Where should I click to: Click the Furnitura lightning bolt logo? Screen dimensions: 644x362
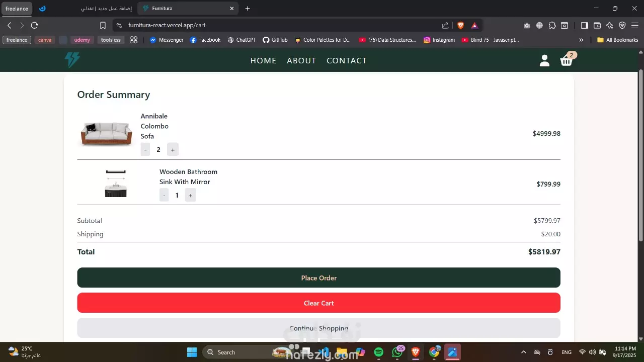click(72, 60)
